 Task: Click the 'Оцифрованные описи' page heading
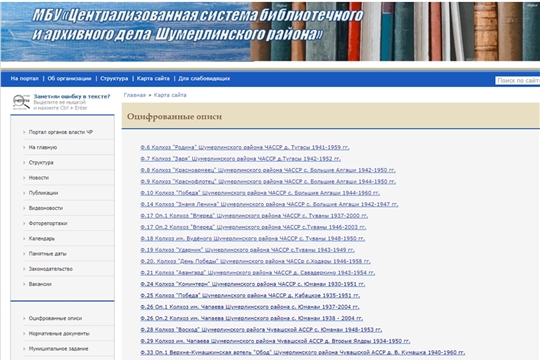[x=175, y=116]
